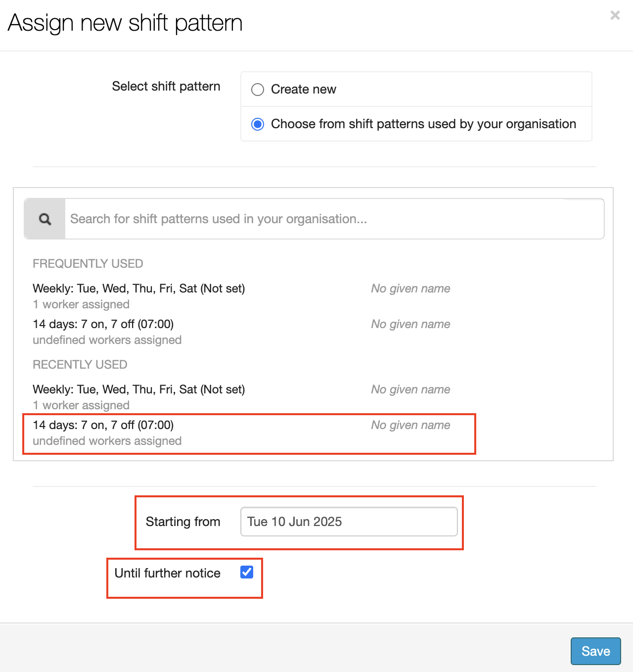Click the "Until further notice" label text

pos(168,573)
